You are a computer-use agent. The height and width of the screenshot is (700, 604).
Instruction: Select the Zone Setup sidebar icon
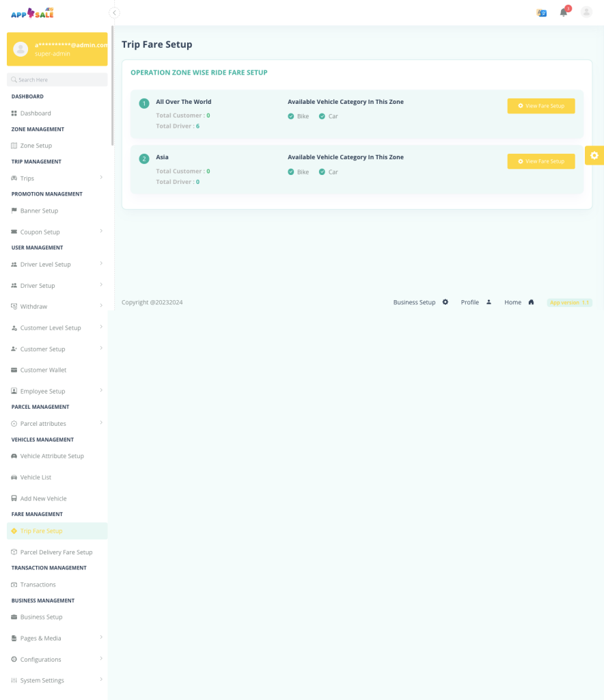click(14, 145)
